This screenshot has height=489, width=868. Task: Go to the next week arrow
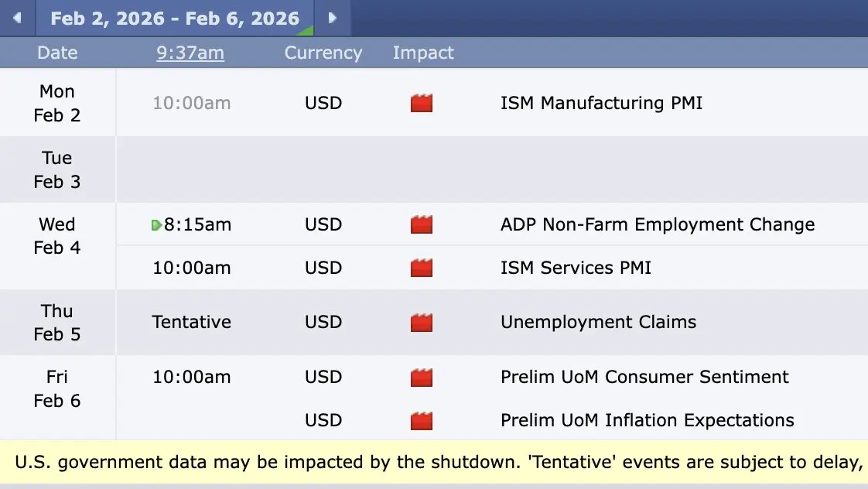coord(333,18)
